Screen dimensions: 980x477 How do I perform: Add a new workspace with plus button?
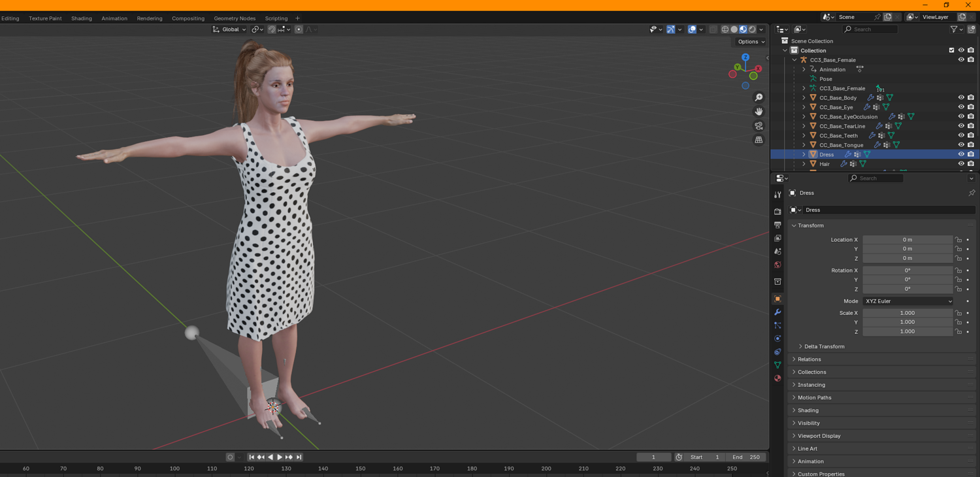297,18
